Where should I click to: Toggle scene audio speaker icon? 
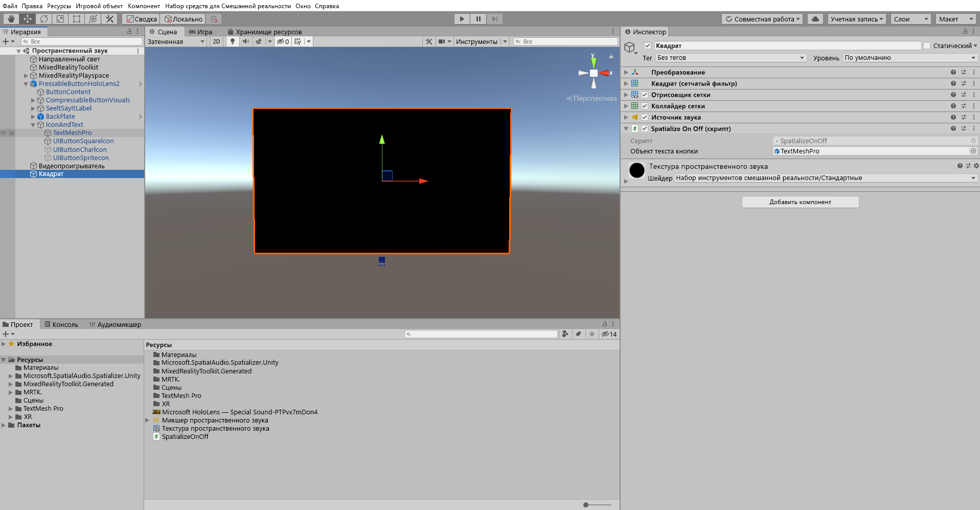click(246, 41)
